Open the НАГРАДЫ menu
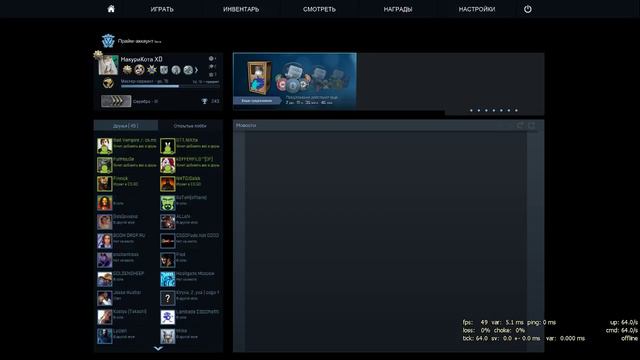640x360 pixels. pyautogui.click(x=398, y=9)
